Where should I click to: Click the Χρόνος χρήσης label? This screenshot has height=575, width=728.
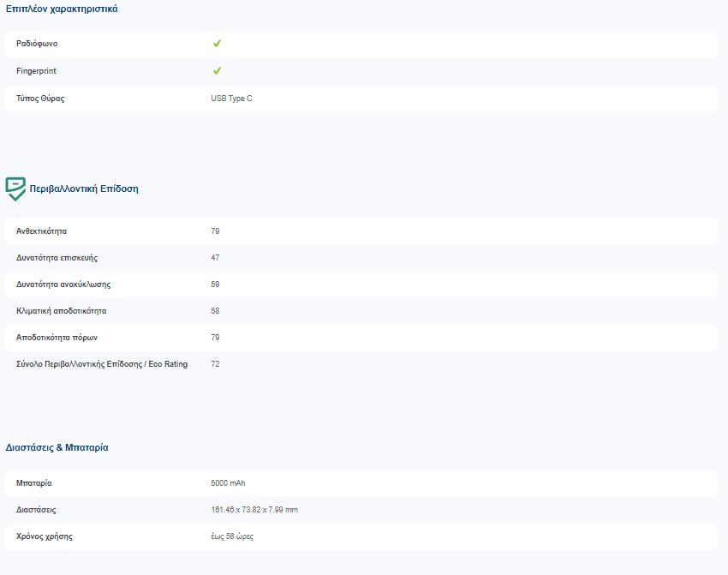coord(45,536)
